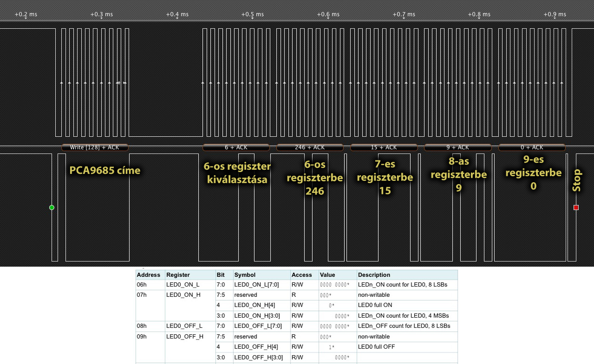Select the +0.6 ms time ruler mark
Image resolution: width=594 pixels, height=364 pixels.
pyautogui.click(x=328, y=14)
